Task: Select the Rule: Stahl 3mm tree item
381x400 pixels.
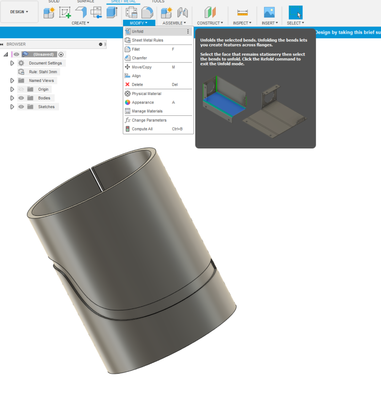Action: click(x=43, y=72)
